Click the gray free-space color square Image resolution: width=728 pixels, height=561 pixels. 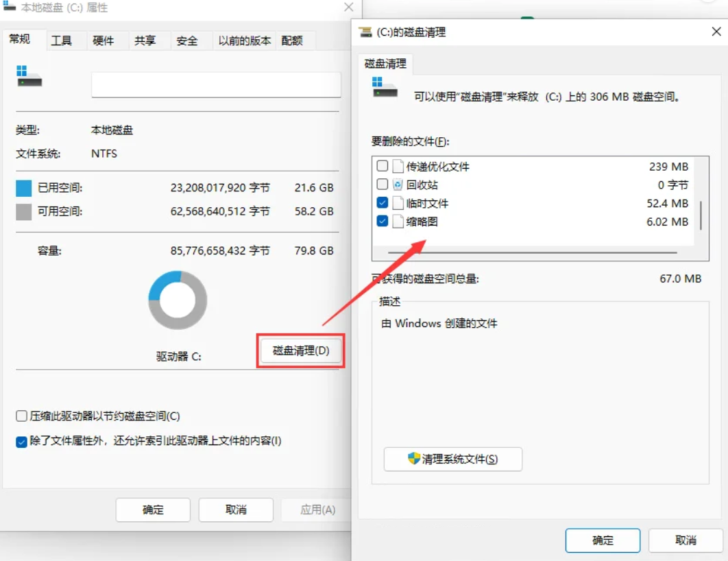(24, 212)
